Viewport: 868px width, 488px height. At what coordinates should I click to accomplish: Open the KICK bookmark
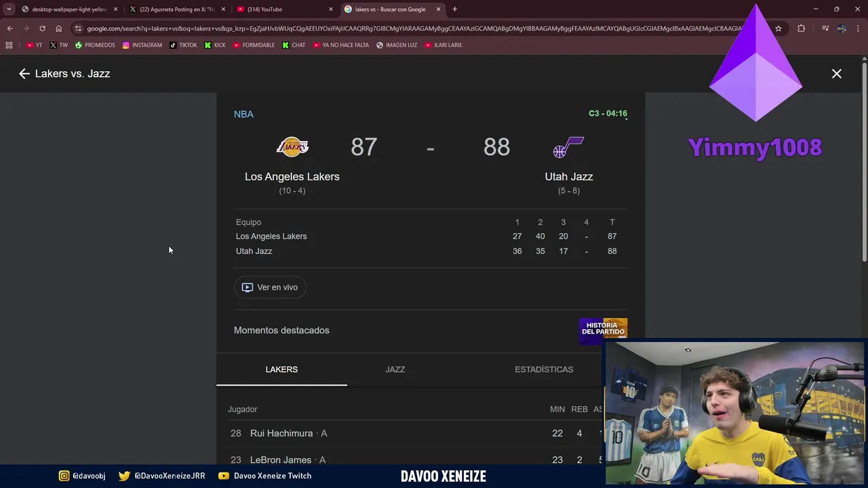pos(215,45)
